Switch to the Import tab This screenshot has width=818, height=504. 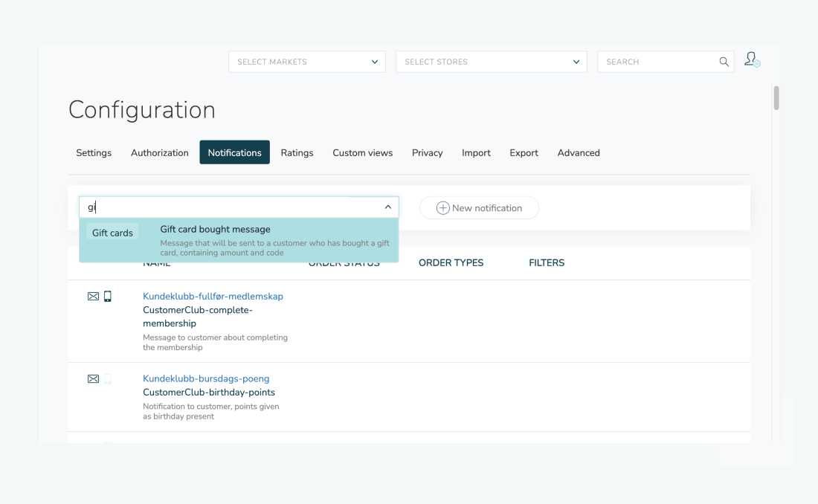pos(476,153)
